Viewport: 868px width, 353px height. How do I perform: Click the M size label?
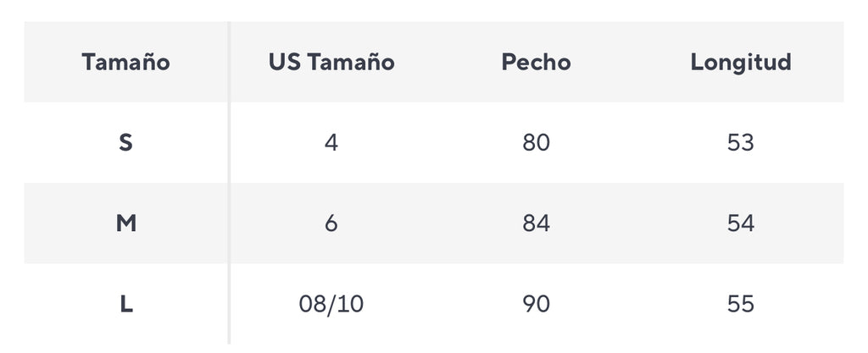pyautogui.click(x=126, y=223)
